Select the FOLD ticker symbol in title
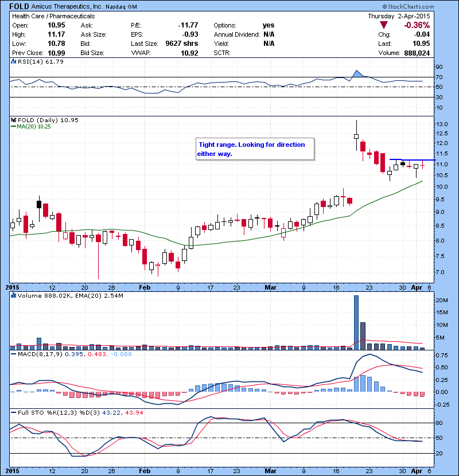459x476 pixels. click(19, 6)
